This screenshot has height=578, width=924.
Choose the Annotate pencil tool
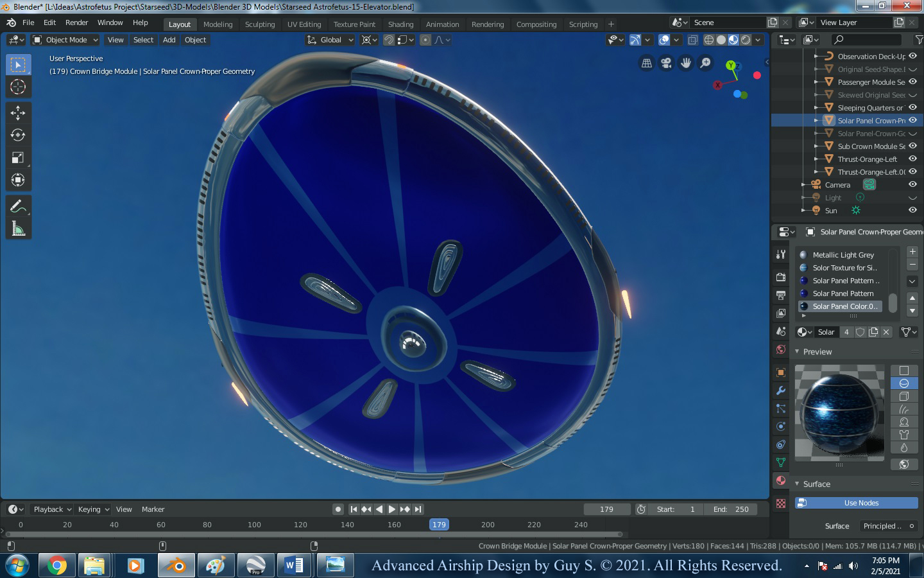pyautogui.click(x=18, y=207)
